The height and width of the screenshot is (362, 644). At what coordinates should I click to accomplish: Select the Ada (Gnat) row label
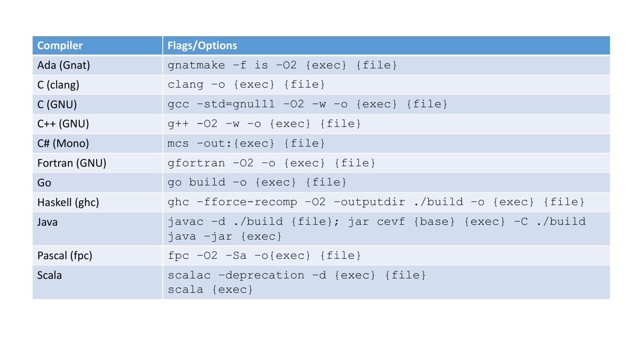coord(64,65)
